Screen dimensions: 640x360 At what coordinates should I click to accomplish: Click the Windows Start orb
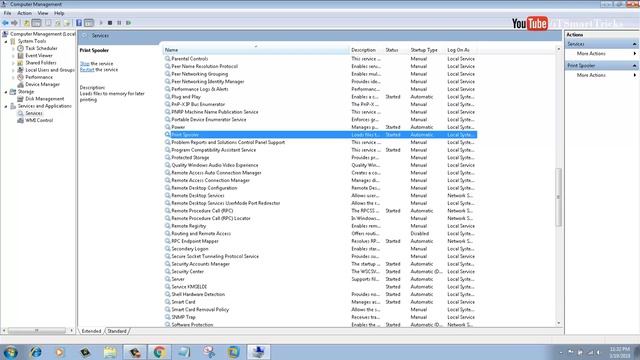pos(11,352)
